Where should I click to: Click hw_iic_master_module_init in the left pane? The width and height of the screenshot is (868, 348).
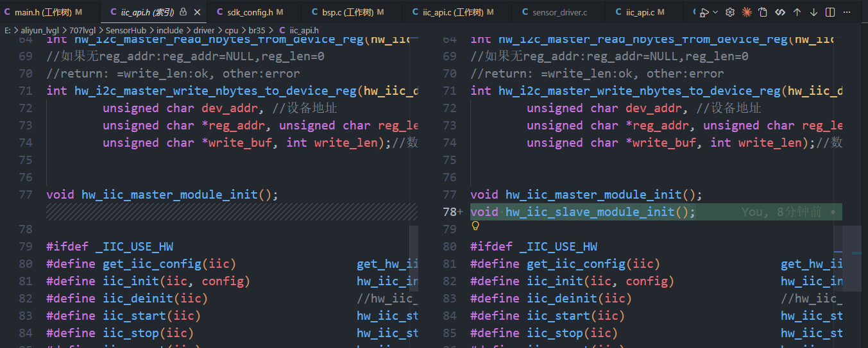(169, 195)
